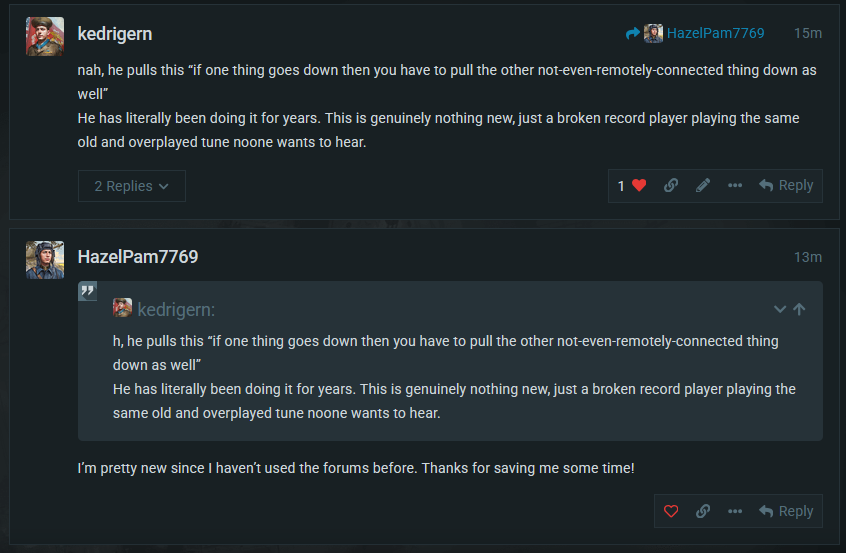This screenshot has height=553, width=846.
Task: Expand the quoted kedrigern text chevron
Action: (780, 309)
